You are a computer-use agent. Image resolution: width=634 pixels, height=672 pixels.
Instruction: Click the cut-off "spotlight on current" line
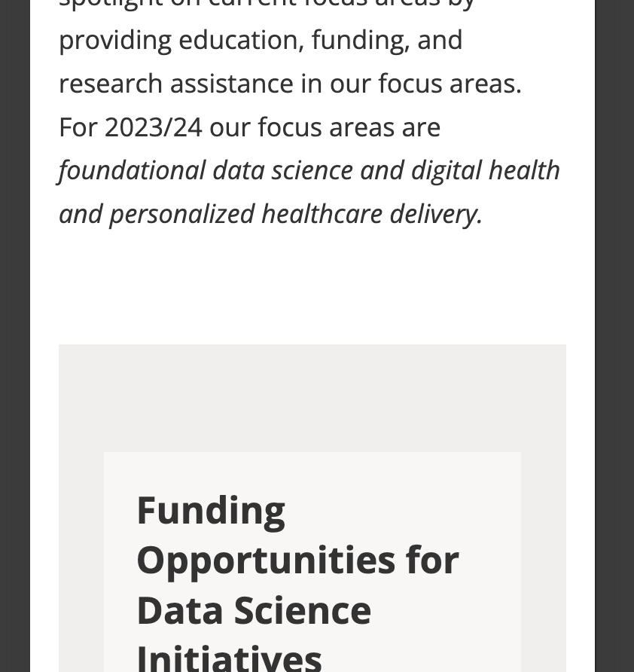click(x=188, y=5)
